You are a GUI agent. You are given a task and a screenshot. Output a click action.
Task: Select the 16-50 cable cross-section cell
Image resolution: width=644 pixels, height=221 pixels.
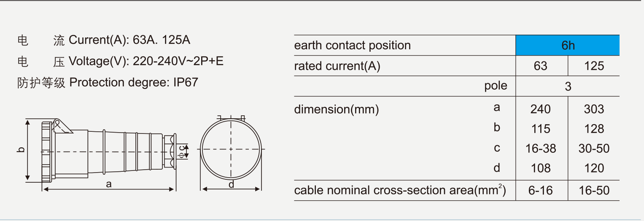point(594,191)
